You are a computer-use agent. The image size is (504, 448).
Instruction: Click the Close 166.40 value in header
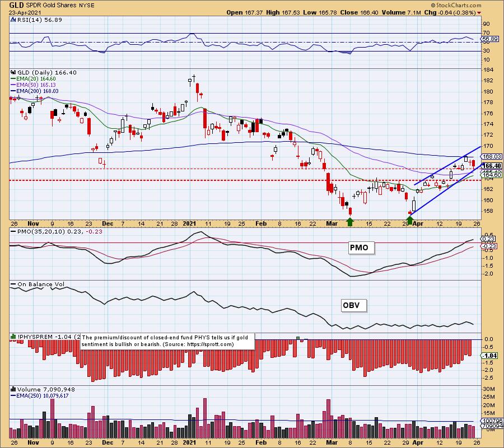(359, 12)
